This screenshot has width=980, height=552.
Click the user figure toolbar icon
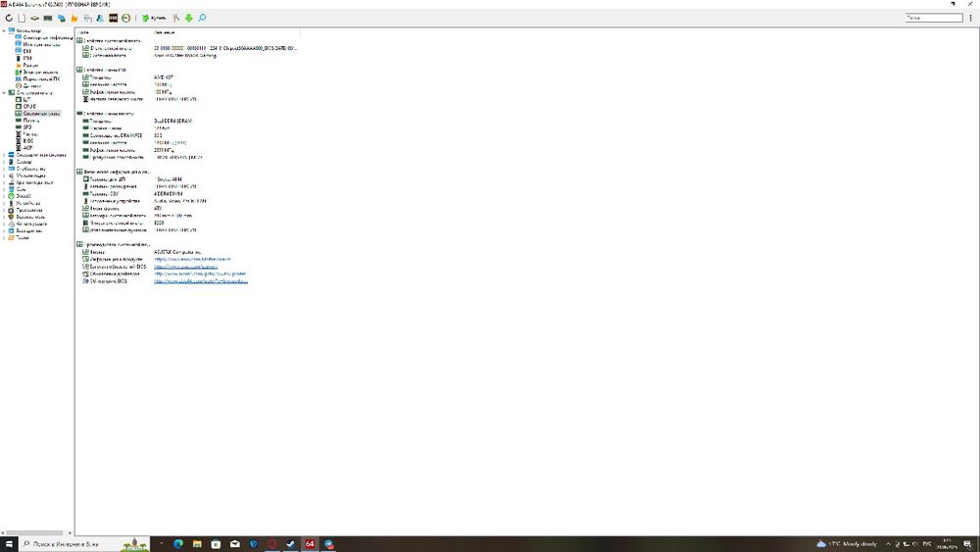pos(100,18)
